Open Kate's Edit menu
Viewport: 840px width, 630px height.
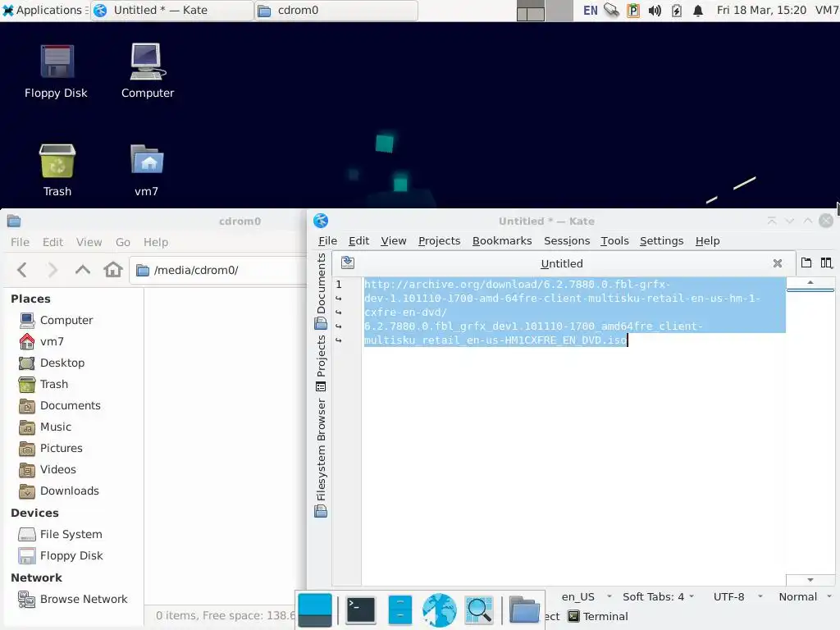pyautogui.click(x=358, y=240)
